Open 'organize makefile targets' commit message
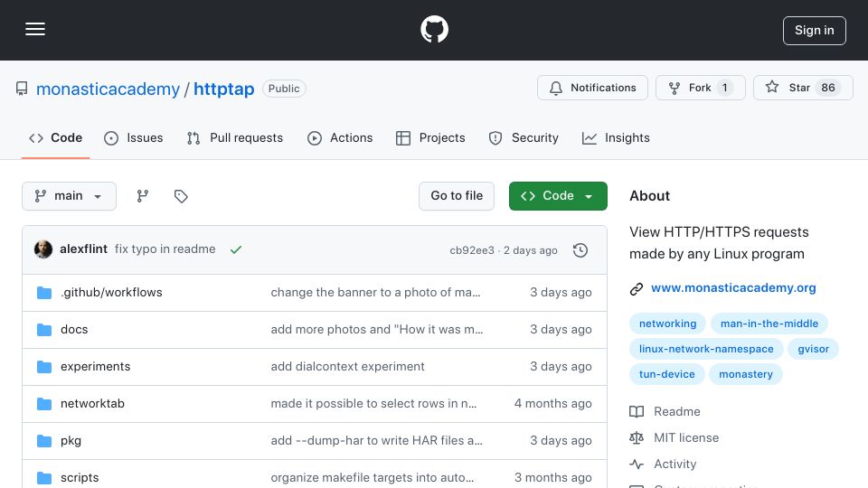The image size is (868, 488). 372,477
